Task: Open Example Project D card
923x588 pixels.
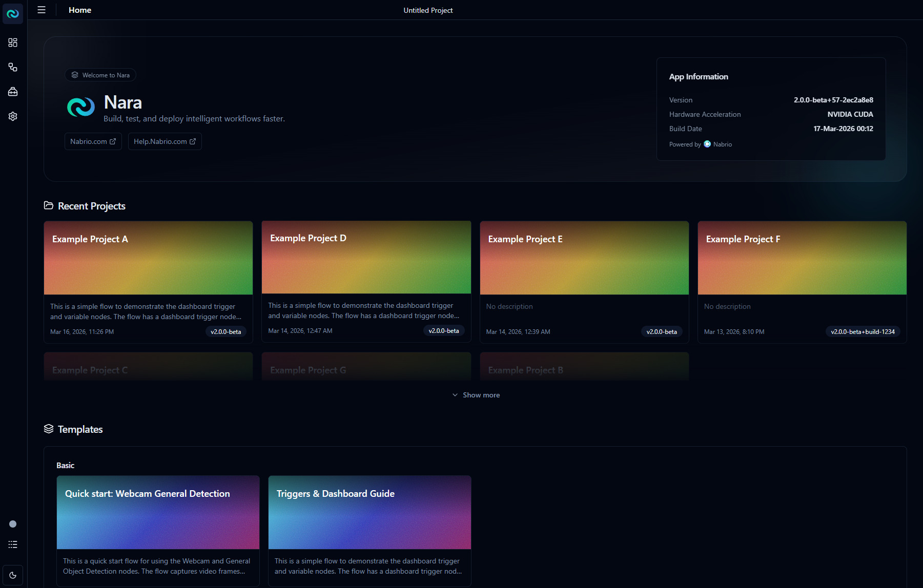Action: (366, 281)
